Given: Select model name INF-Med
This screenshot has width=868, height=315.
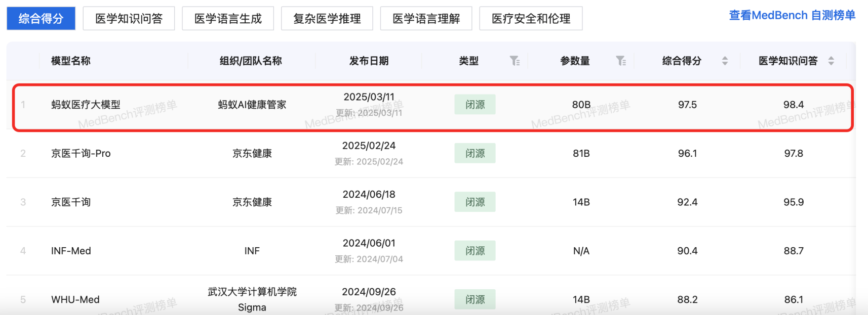Looking at the screenshot, I should (x=71, y=251).
